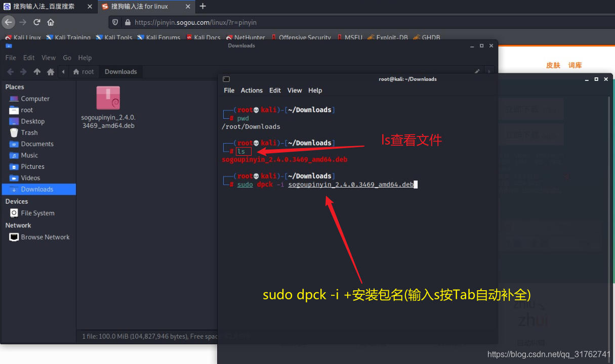The width and height of the screenshot is (615, 364).
Task: Click the padlock site security icon
Action: (x=127, y=22)
